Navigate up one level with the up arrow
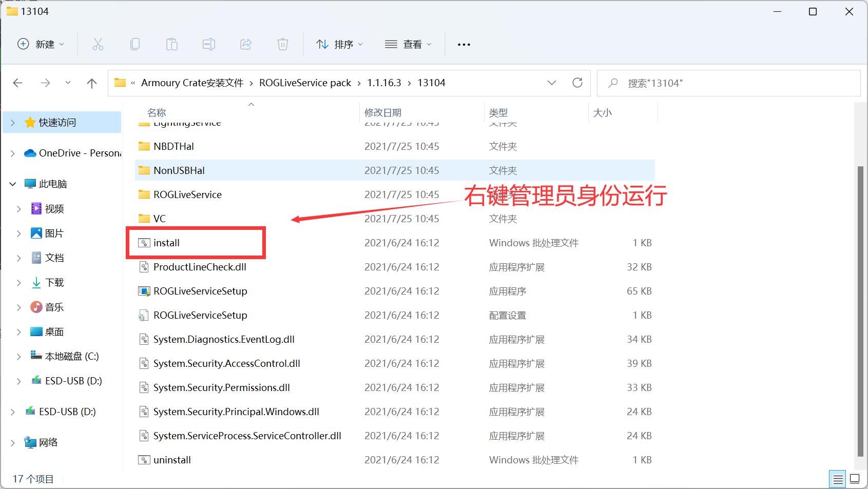 91,83
